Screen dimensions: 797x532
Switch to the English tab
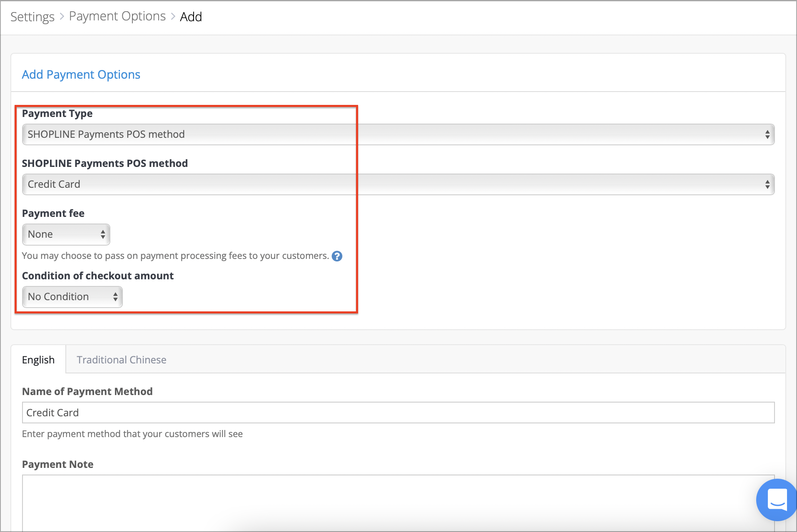click(38, 360)
